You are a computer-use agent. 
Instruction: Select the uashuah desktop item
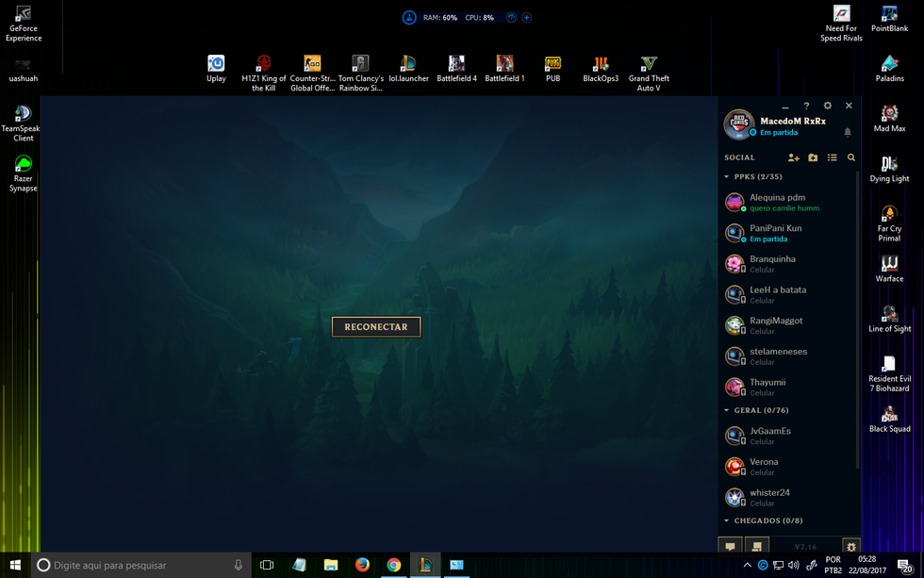tap(23, 69)
